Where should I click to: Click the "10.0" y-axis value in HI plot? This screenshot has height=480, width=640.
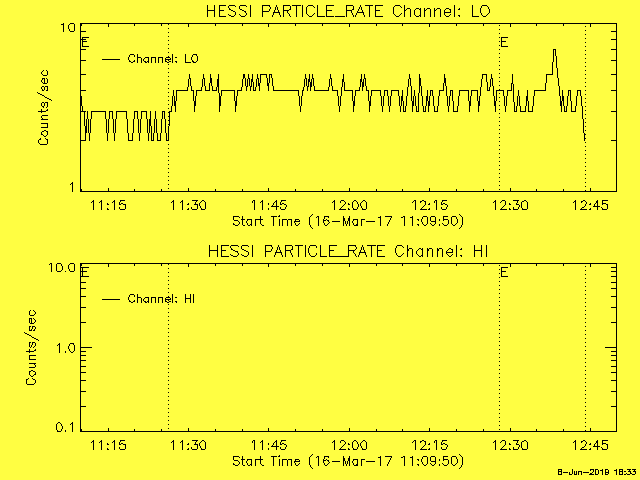pyautogui.click(x=62, y=268)
